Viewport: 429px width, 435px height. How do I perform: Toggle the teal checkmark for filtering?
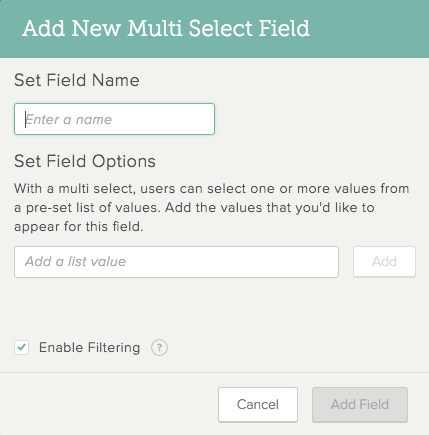coord(22,347)
